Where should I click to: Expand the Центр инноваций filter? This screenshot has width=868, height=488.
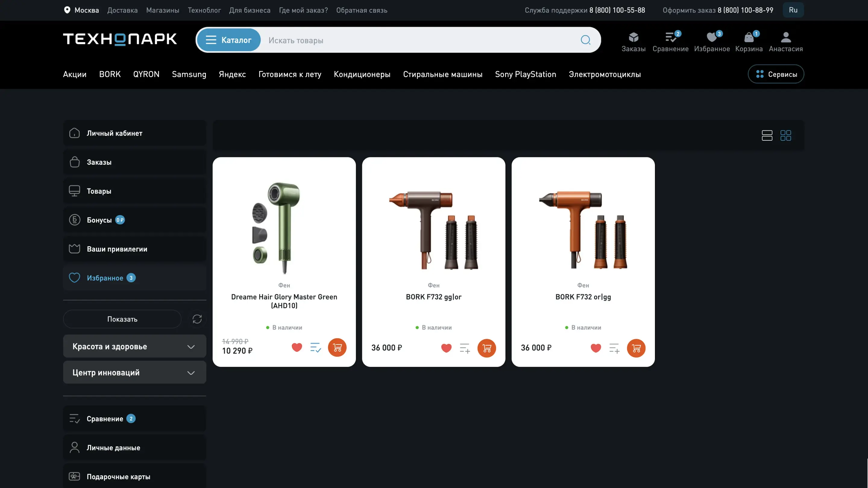click(134, 373)
